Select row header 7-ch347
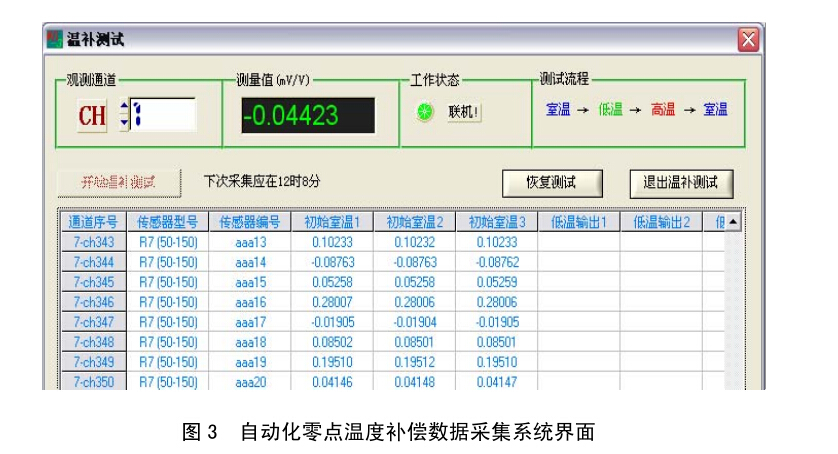This screenshot has height=454, width=838. 93,322
